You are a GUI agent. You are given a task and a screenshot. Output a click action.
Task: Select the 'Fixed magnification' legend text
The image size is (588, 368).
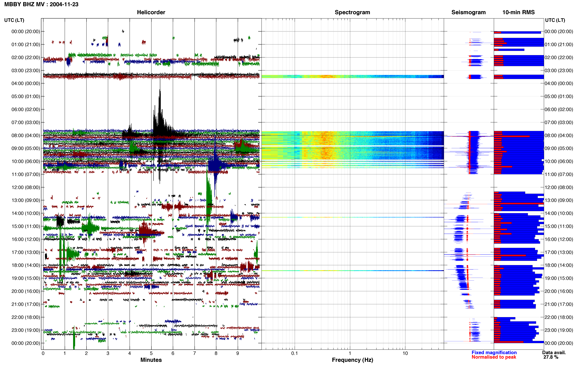click(494, 352)
